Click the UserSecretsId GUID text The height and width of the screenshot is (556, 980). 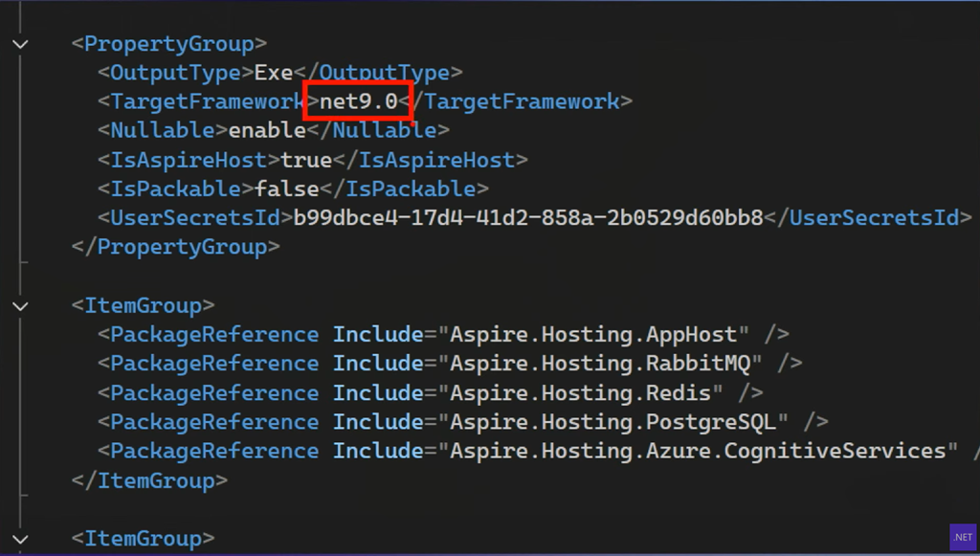click(x=528, y=218)
